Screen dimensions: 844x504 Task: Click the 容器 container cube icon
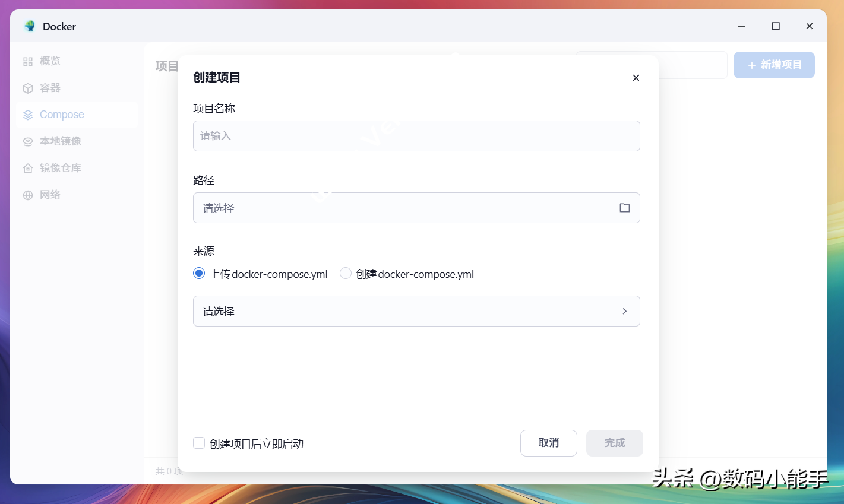[x=28, y=88]
